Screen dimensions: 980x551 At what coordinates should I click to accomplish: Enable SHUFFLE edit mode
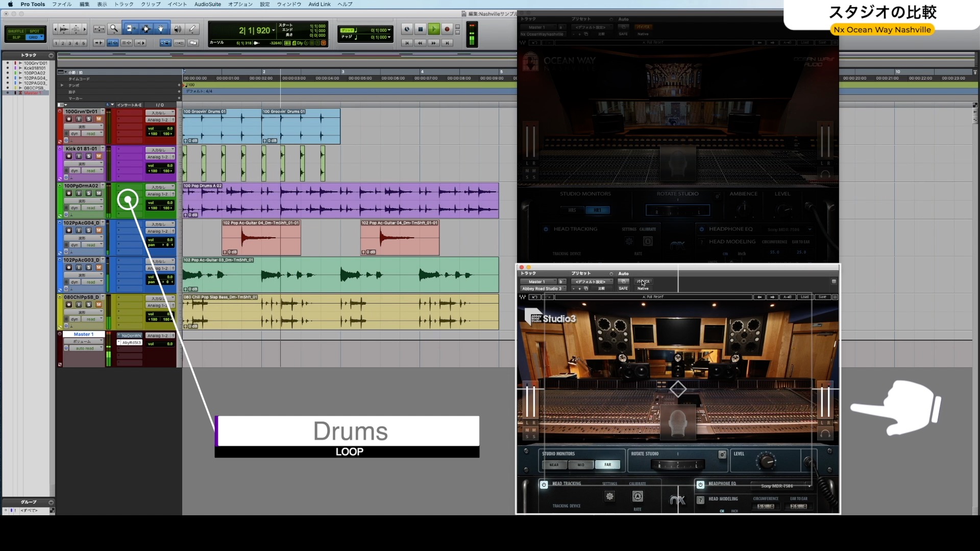coord(16,31)
